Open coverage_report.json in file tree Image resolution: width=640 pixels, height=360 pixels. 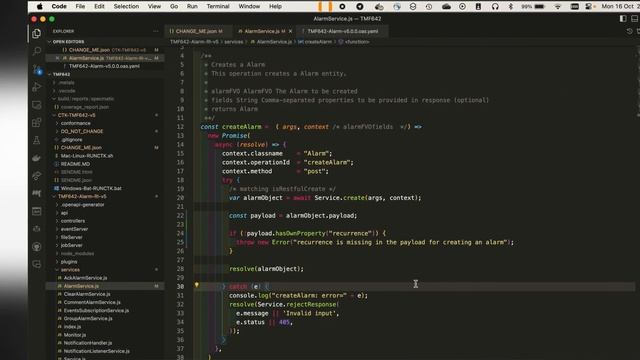click(x=84, y=107)
